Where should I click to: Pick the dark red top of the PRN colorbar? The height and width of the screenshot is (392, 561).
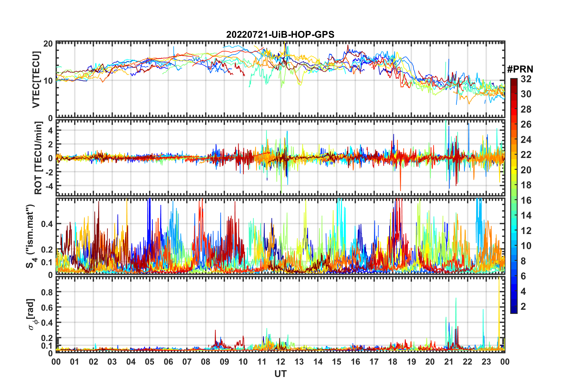[x=514, y=81]
